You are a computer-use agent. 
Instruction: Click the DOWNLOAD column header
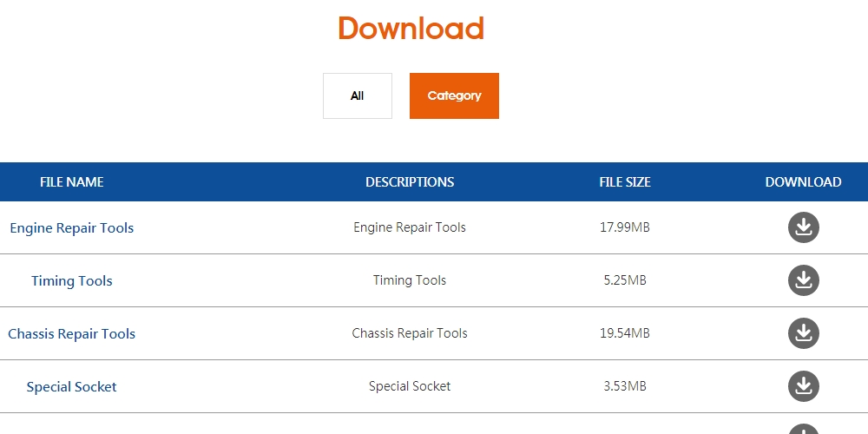(803, 182)
